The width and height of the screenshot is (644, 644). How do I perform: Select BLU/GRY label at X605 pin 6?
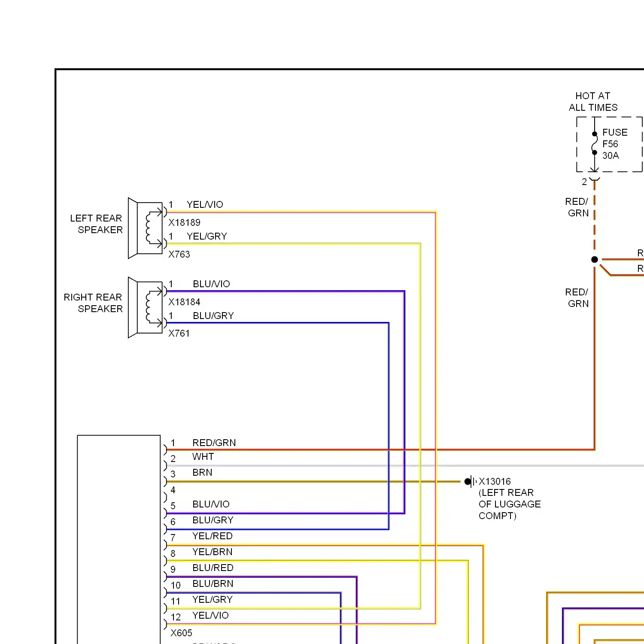pos(213,520)
